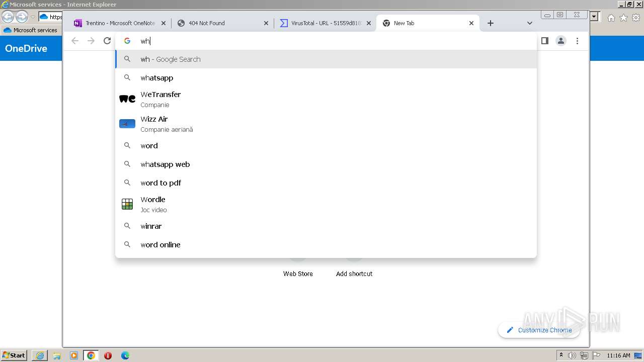Open the Chrome side panel icon

point(544,41)
